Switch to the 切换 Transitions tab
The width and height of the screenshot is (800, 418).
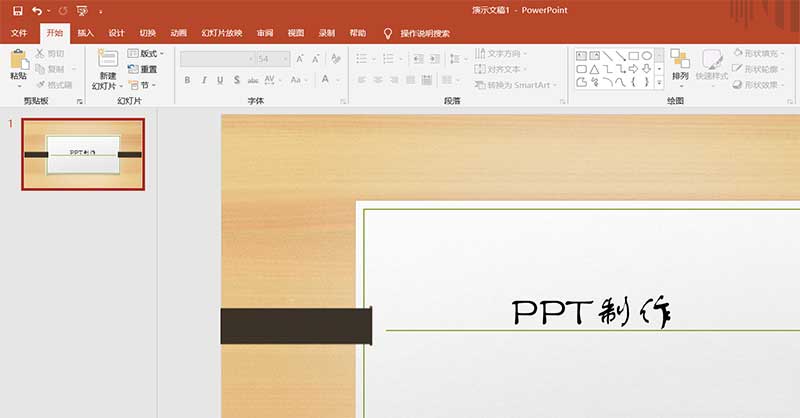(x=147, y=33)
